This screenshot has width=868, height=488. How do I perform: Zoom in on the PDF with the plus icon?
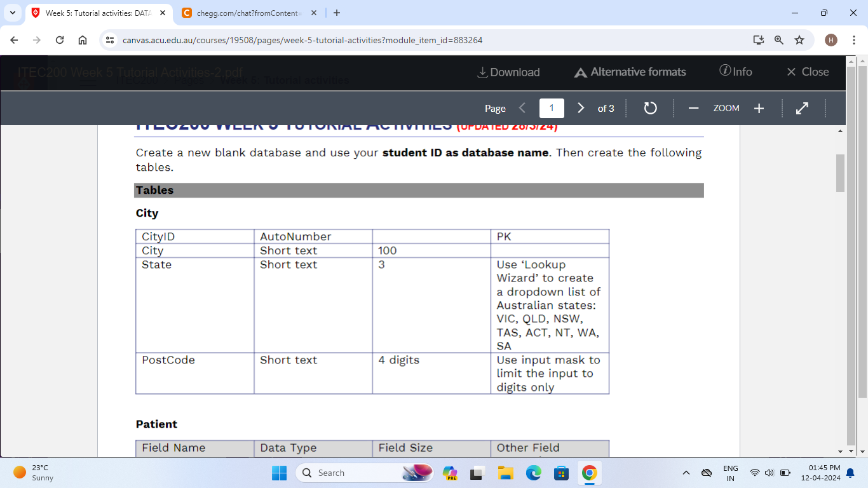point(759,108)
